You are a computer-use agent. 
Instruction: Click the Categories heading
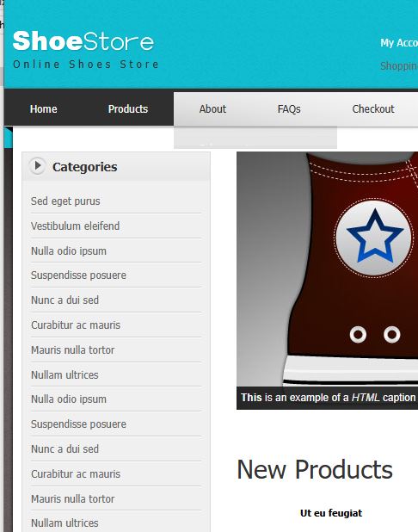pyautogui.click(x=85, y=167)
